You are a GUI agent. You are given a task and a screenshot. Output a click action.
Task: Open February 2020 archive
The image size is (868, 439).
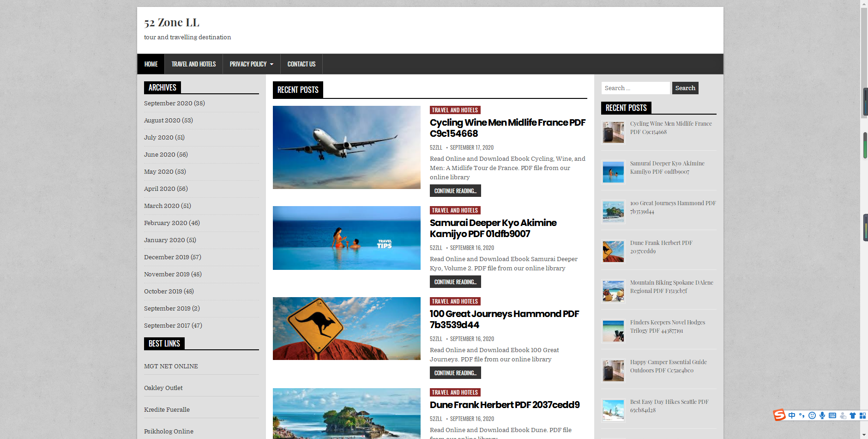pos(166,223)
